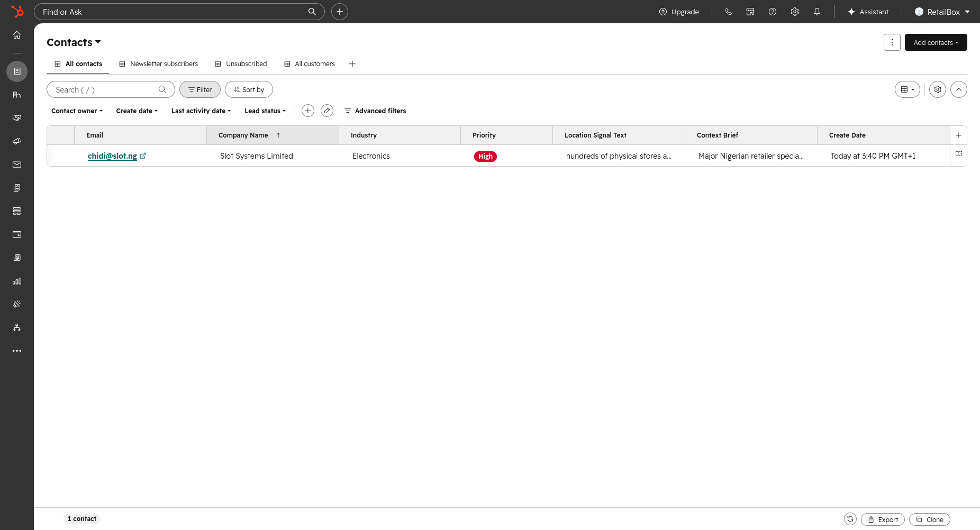Open the envelope icon in the sidebar
Screen dimensions: 980x530
point(17,165)
